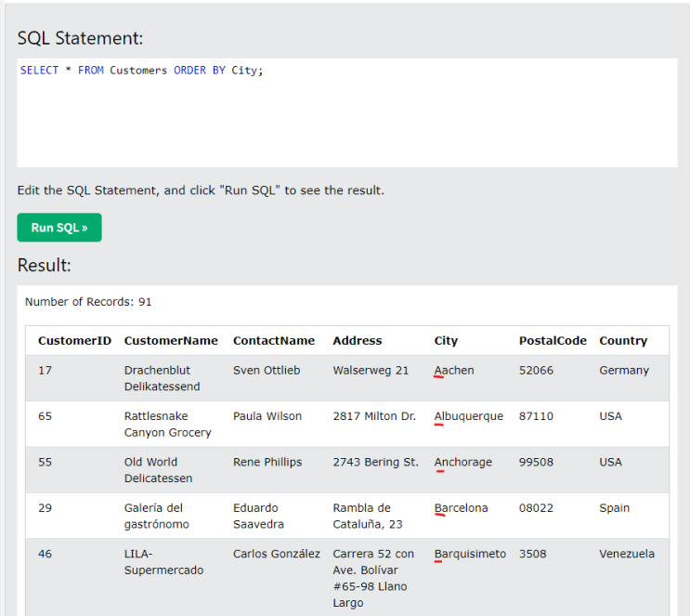Click the Rattlesnake Canyon Grocery customer name

coord(167,425)
